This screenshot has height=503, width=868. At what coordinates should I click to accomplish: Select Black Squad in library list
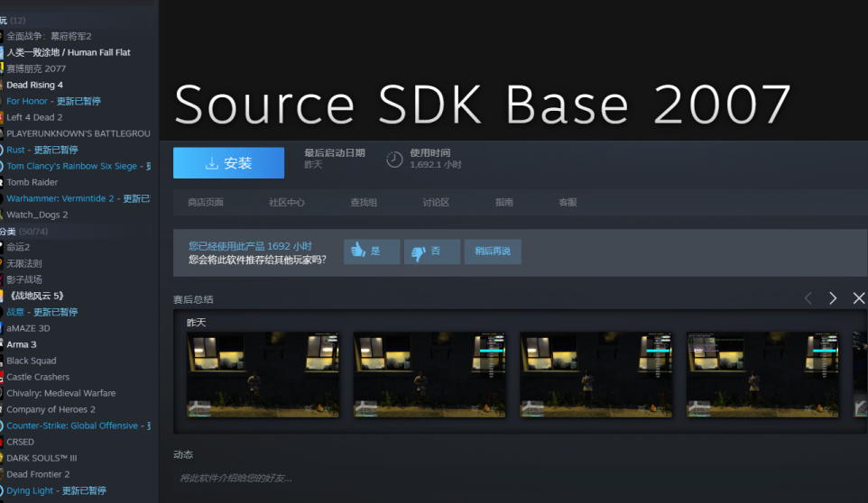tap(31, 361)
